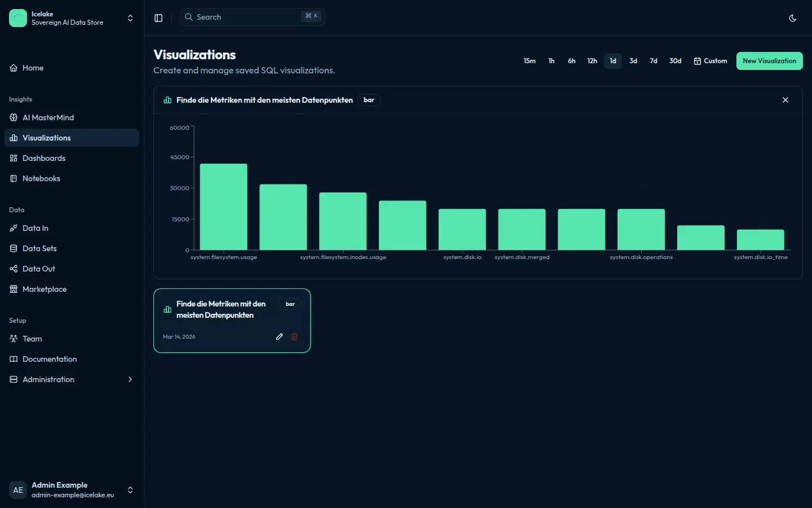The height and width of the screenshot is (508, 812).
Task: Click the Home house icon
Action: (x=14, y=68)
